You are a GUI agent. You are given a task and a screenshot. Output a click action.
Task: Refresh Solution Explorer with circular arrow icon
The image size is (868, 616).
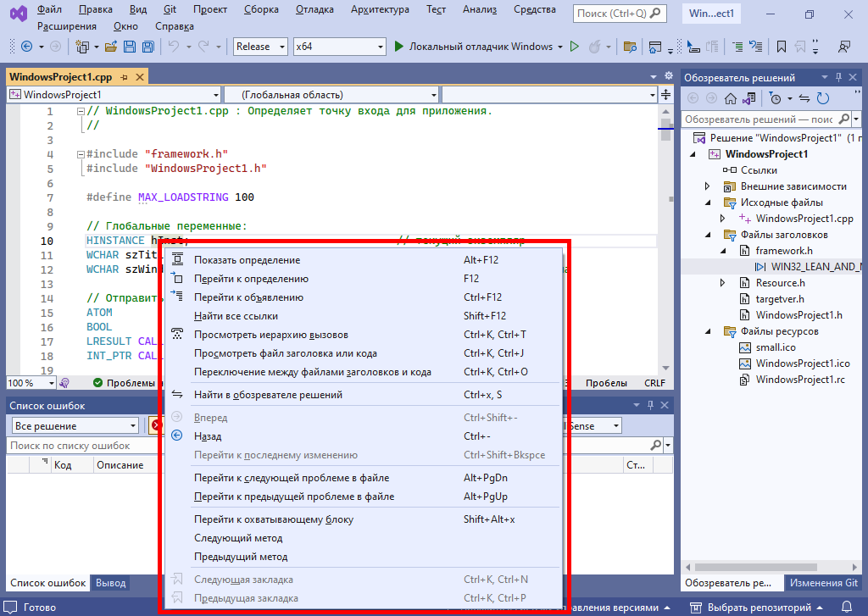[822, 98]
